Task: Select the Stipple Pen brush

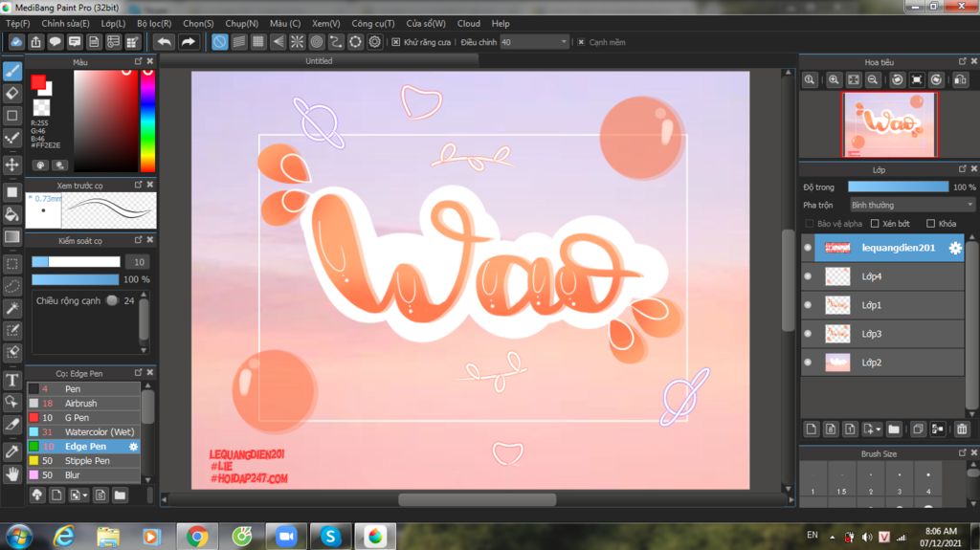Action: click(84, 461)
